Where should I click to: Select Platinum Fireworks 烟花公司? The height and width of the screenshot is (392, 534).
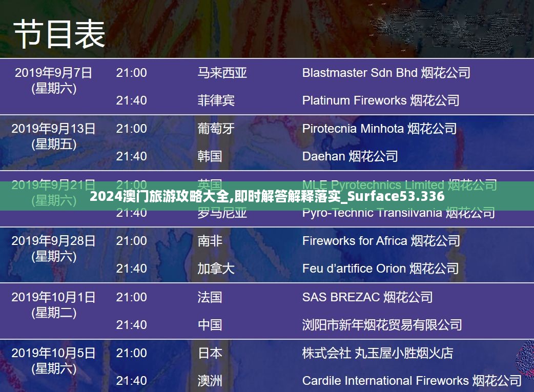click(381, 100)
